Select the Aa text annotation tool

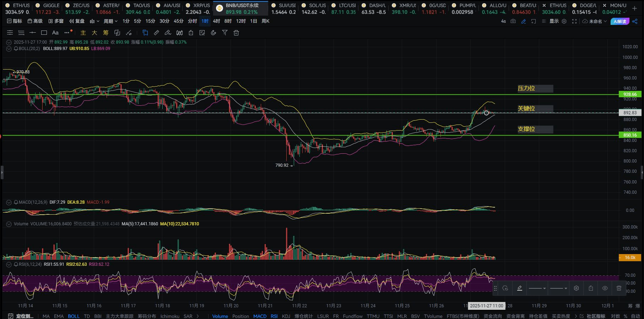point(55,33)
